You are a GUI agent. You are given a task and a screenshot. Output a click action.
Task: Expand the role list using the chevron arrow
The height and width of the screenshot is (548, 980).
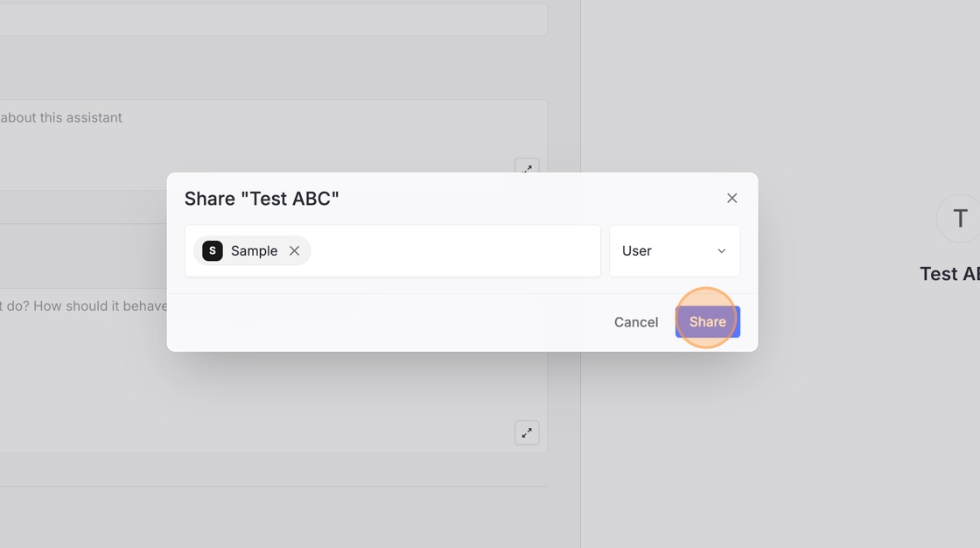722,251
